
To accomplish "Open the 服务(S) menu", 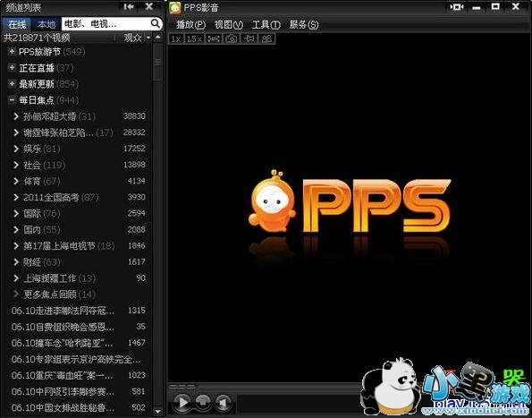I will [304, 24].
